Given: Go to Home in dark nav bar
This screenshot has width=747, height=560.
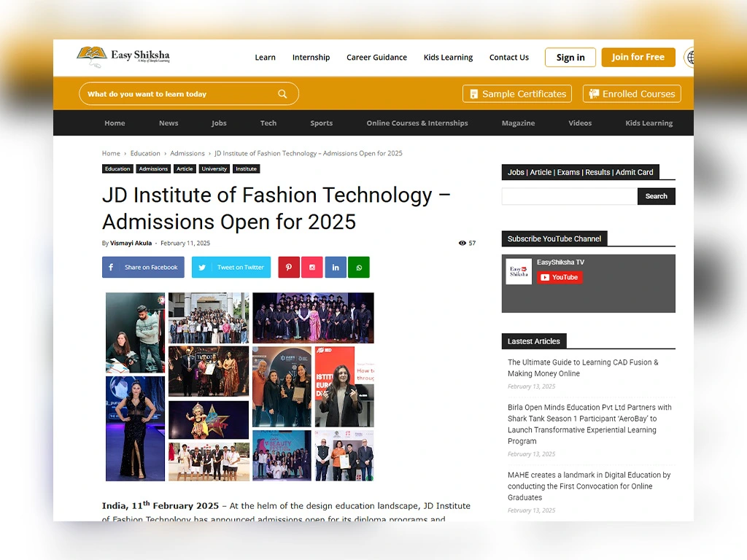Looking at the screenshot, I should click(115, 122).
